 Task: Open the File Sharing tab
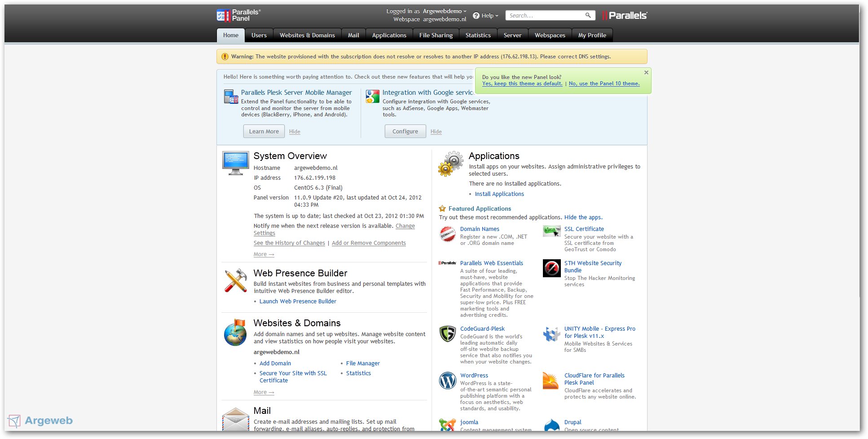[436, 35]
